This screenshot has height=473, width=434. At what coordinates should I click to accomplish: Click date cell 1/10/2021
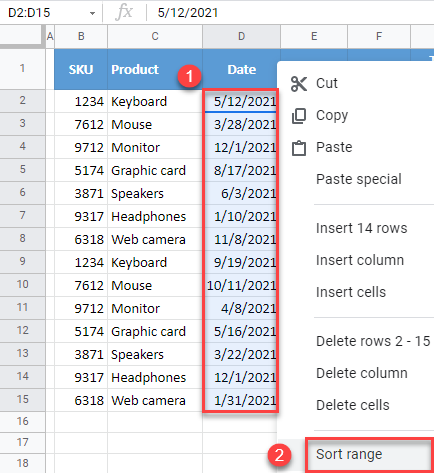[241, 216]
